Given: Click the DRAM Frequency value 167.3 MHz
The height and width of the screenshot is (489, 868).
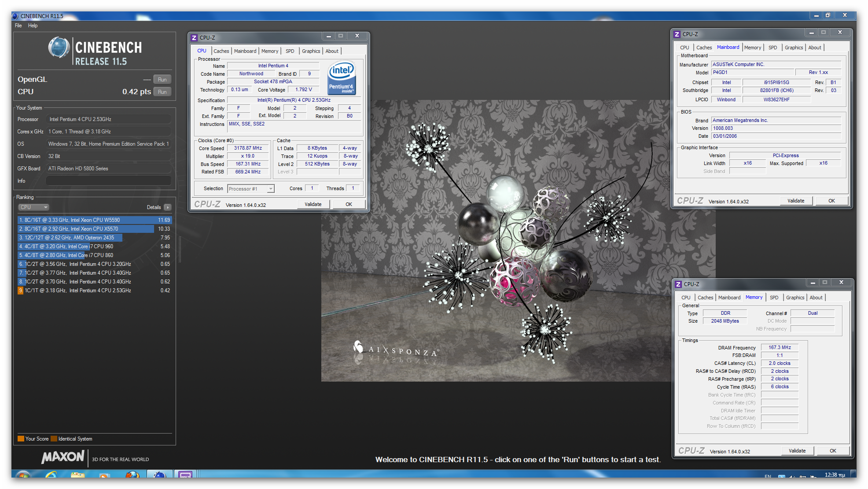Looking at the screenshot, I should pyautogui.click(x=780, y=347).
